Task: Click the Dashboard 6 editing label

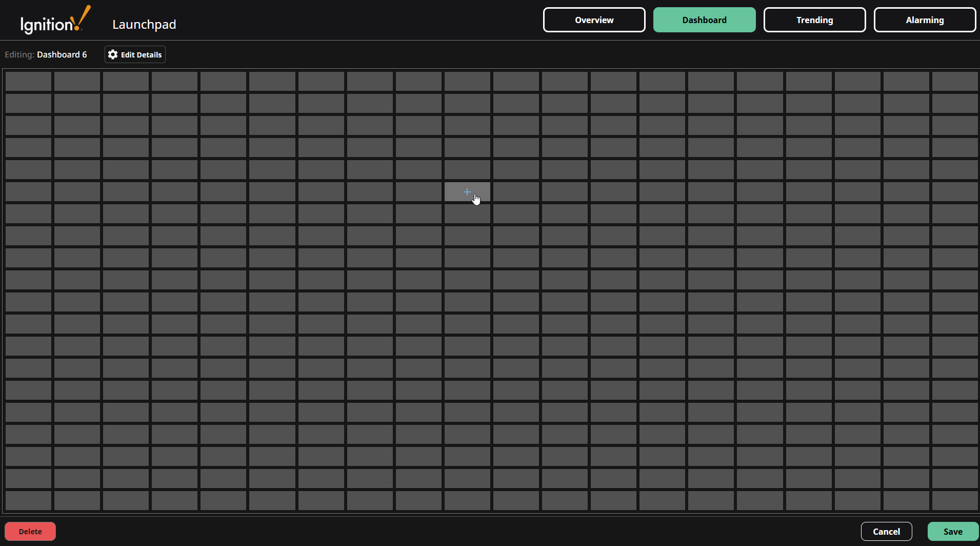Action: (62, 54)
